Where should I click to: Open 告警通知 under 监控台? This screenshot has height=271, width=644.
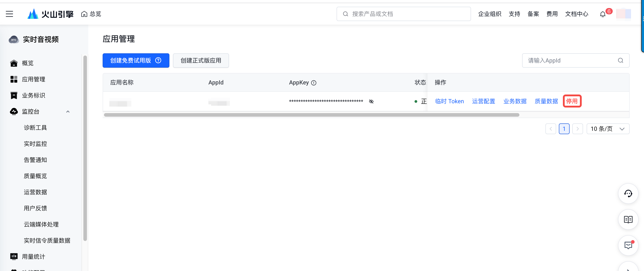[35, 160]
